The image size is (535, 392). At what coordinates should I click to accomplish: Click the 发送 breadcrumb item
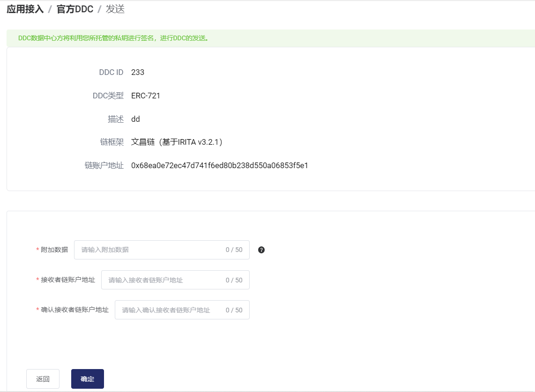tap(115, 9)
